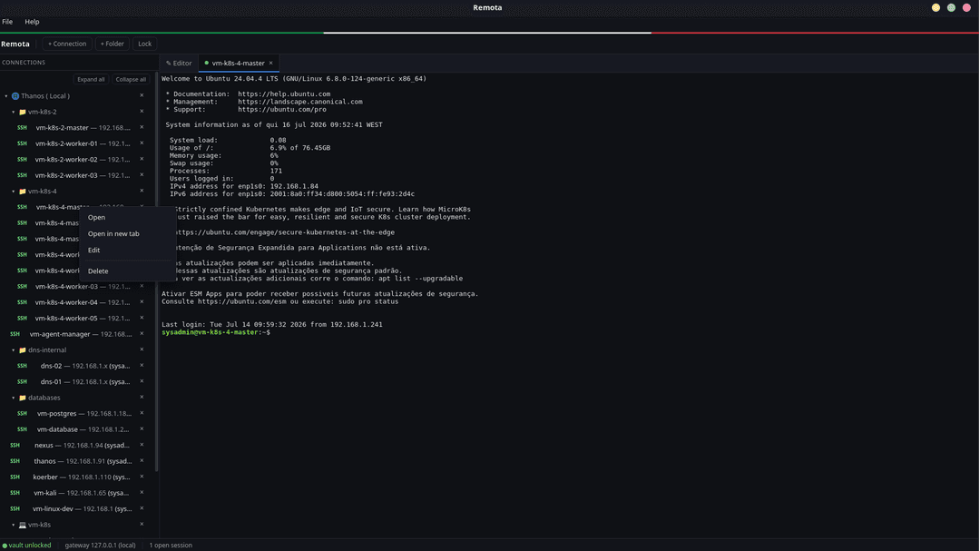Delete the Thanos (Local) group via X
The image size is (980, 551).
[142, 95]
